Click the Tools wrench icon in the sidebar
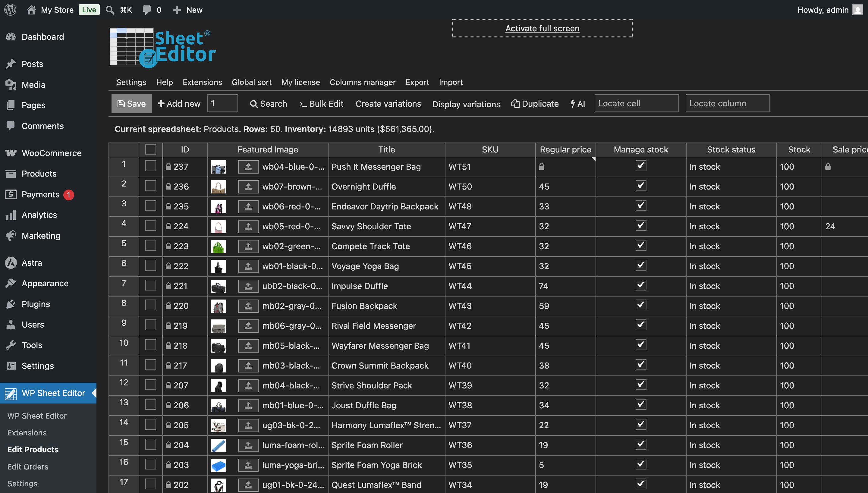Image resolution: width=868 pixels, height=493 pixels. coord(11,345)
